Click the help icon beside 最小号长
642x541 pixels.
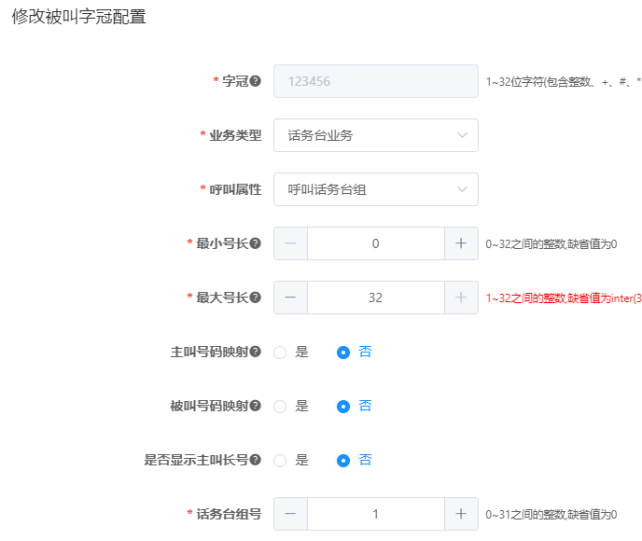coord(255,243)
